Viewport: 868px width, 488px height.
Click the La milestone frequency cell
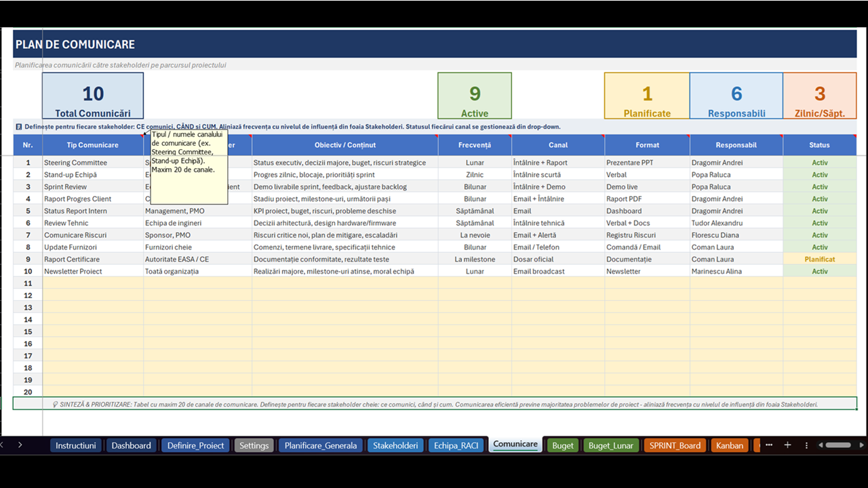pos(475,260)
